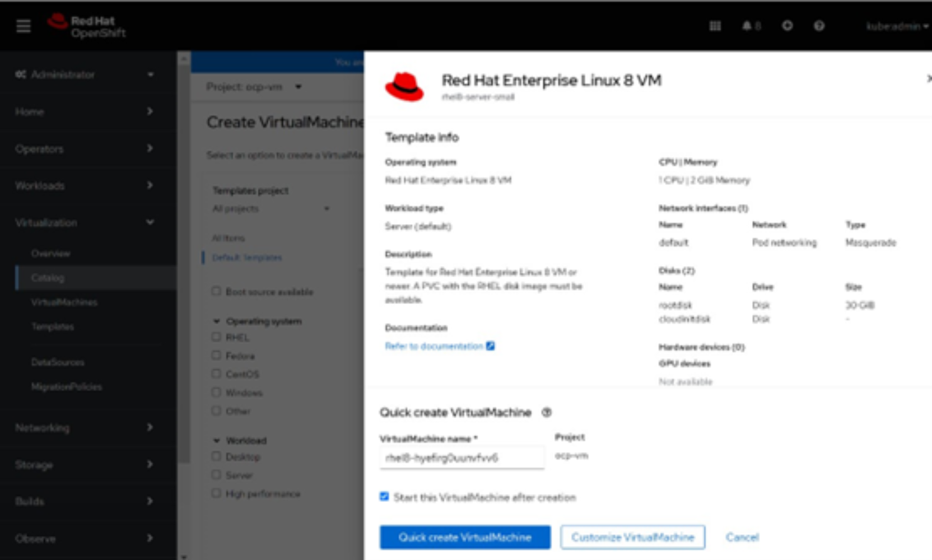Open the Administrator perspective switcher
This screenshot has width=932, height=560.
coord(84,74)
